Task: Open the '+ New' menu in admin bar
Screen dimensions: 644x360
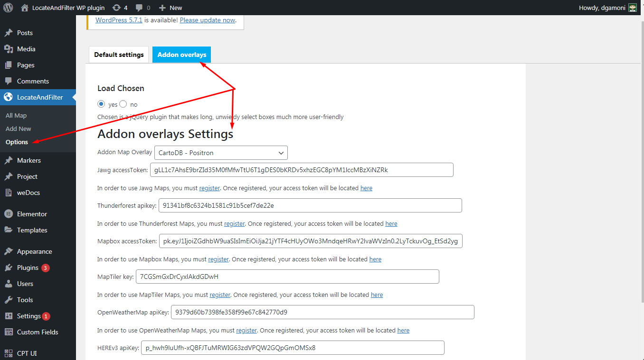Action: pos(170,8)
